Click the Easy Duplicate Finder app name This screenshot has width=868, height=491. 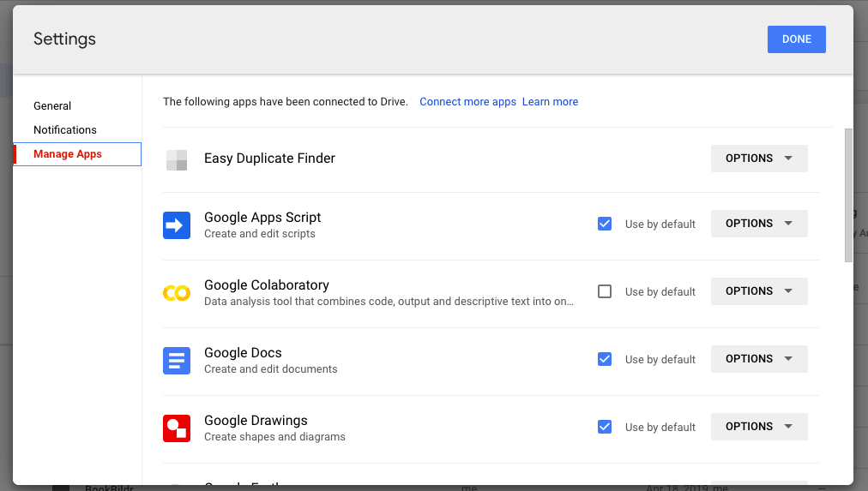click(269, 159)
